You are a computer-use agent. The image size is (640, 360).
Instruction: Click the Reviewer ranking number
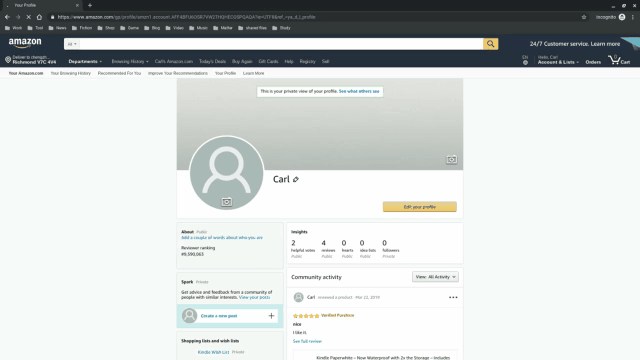click(192, 254)
